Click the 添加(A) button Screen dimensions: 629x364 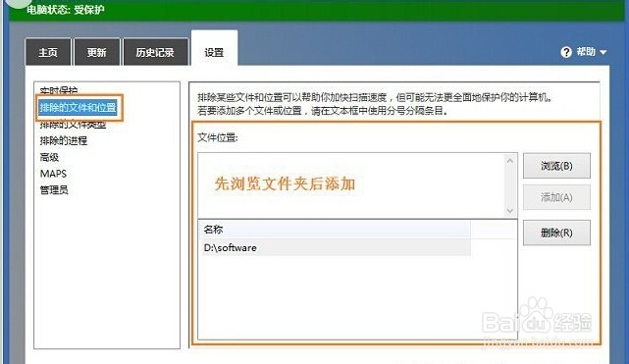click(556, 197)
